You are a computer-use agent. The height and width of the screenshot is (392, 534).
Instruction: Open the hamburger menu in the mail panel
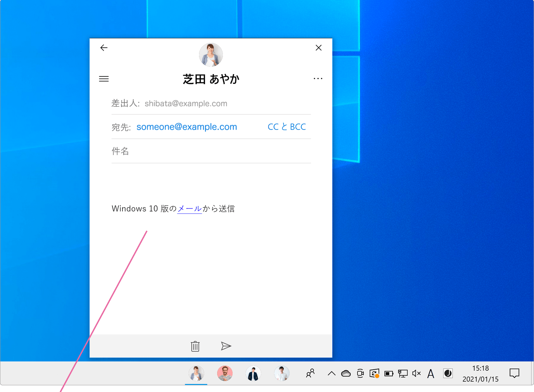(x=104, y=79)
